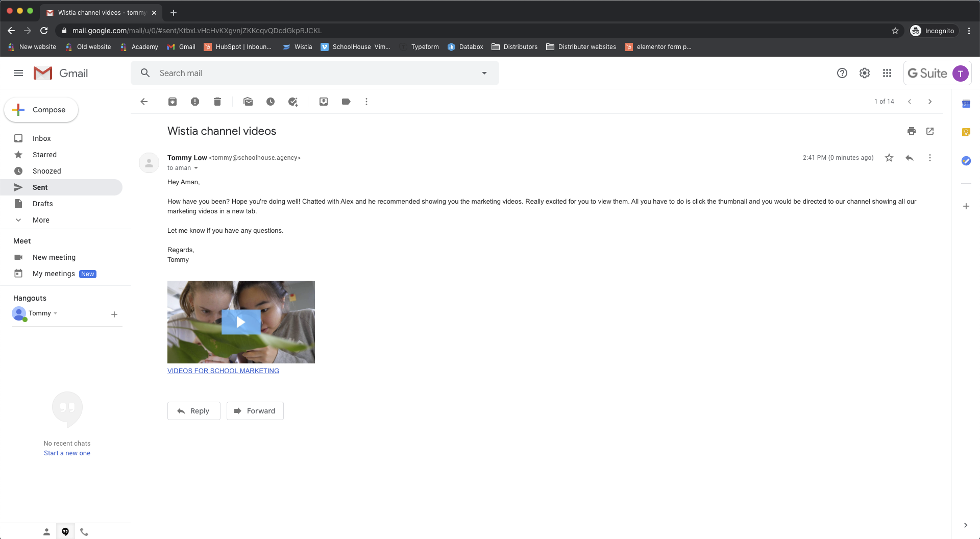Screen dimensions: 980x539
Task: Play the video thumbnail in email
Action: 241,322
